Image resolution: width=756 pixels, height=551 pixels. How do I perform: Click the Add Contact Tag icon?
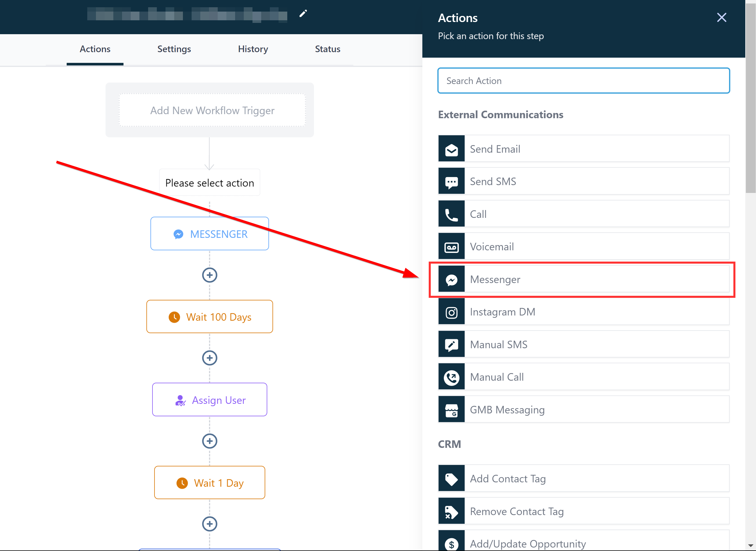tap(451, 479)
